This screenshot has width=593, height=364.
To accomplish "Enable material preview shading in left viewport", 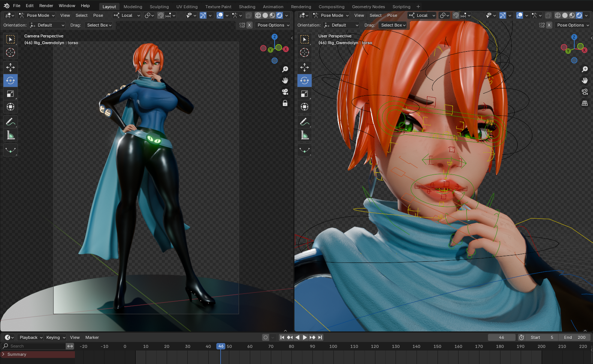I will point(272,15).
